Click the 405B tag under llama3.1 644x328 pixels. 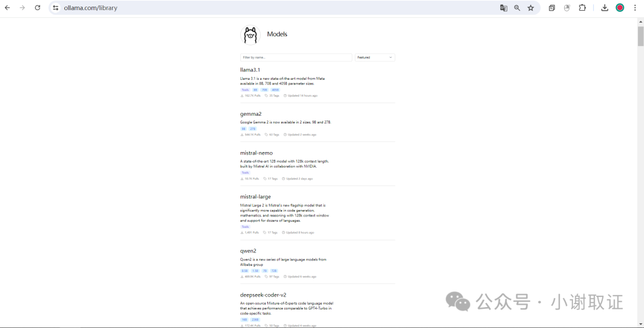[x=275, y=90]
